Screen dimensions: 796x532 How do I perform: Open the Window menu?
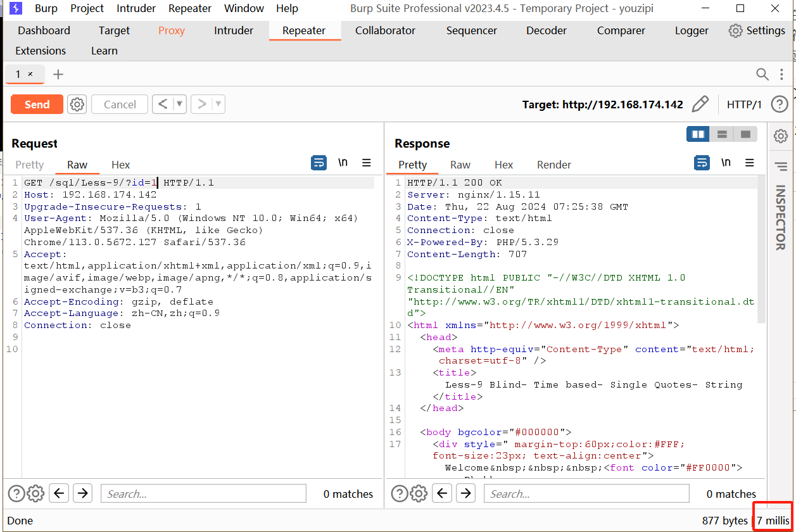pyautogui.click(x=244, y=8)
